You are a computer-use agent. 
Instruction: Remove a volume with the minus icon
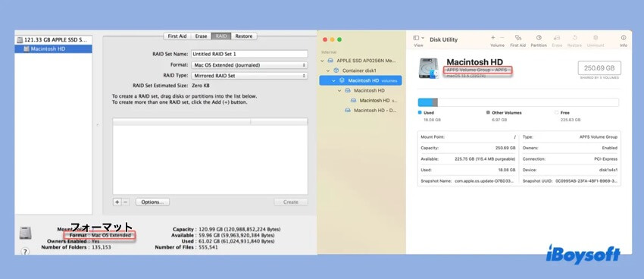[x=502, y=38]
